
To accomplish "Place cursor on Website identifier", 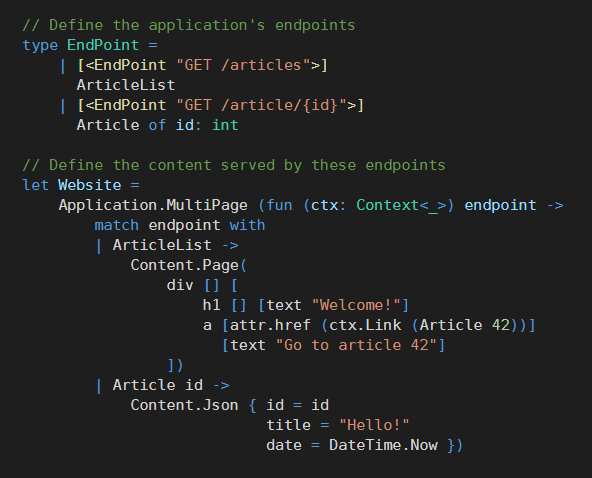I will (90, 185).
